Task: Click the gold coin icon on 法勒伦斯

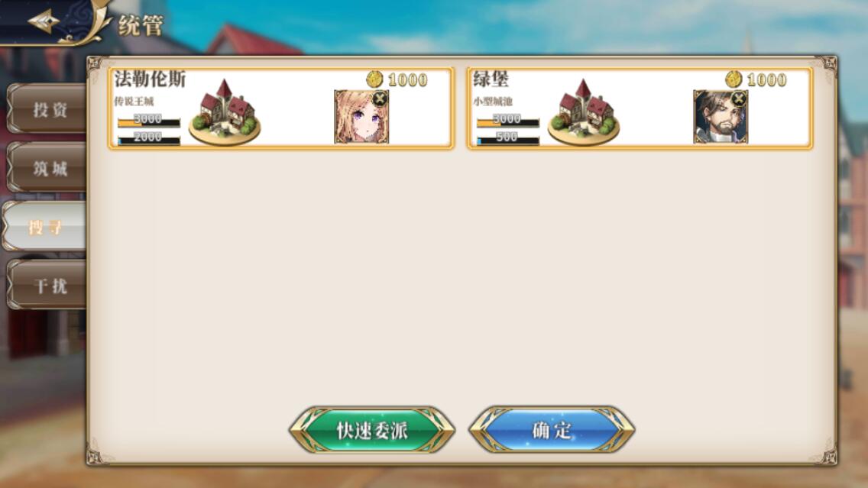Action: 374,79
